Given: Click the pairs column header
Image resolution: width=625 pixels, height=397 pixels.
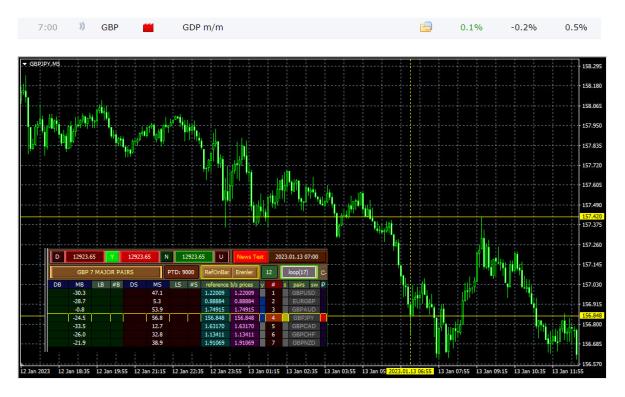Looking at the screenshot, I should click(299, 285).
